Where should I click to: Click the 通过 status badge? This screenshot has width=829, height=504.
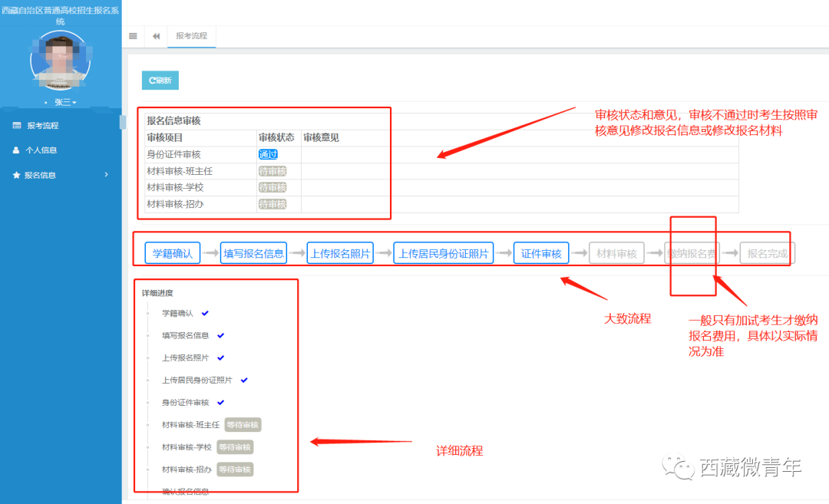pyautogui.click(x=268, y=154)
